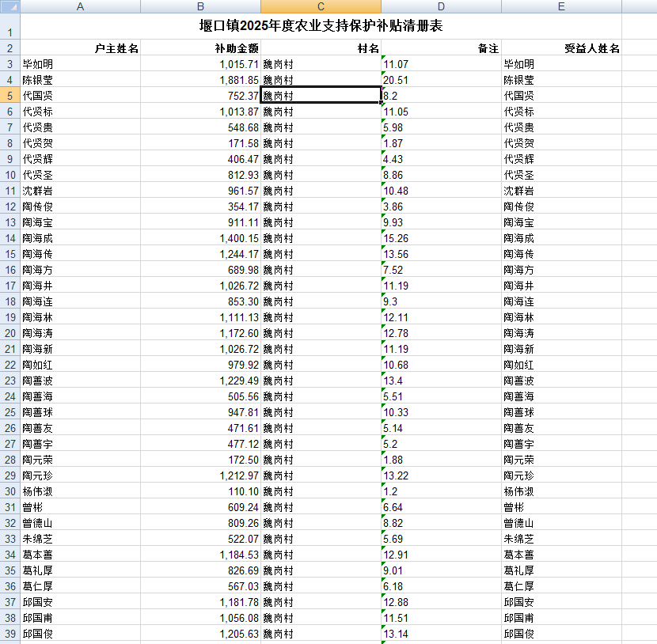Screen dimensions: 657x644
Task: Select column D header
Action: pyautogui.click(x=441, y=6)
